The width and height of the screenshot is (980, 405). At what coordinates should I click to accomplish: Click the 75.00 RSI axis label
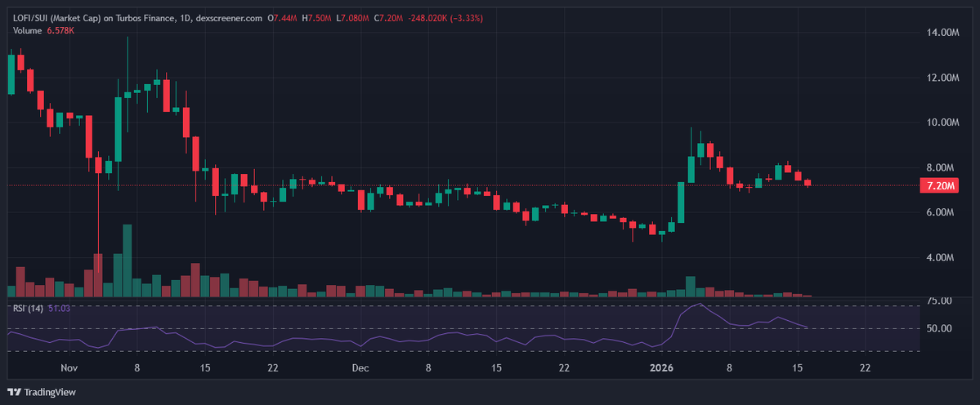(939, 300)
